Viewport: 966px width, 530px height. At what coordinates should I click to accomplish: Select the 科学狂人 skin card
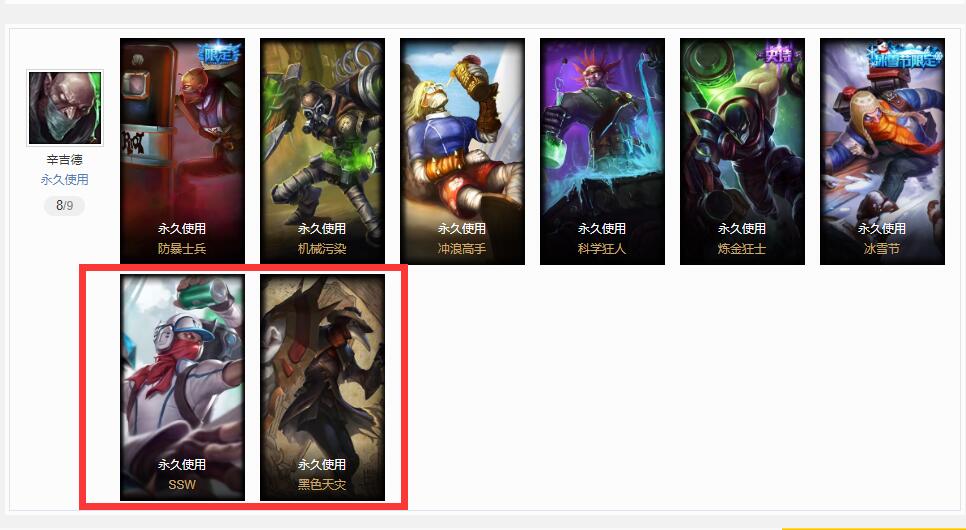(x=602, y=152)
